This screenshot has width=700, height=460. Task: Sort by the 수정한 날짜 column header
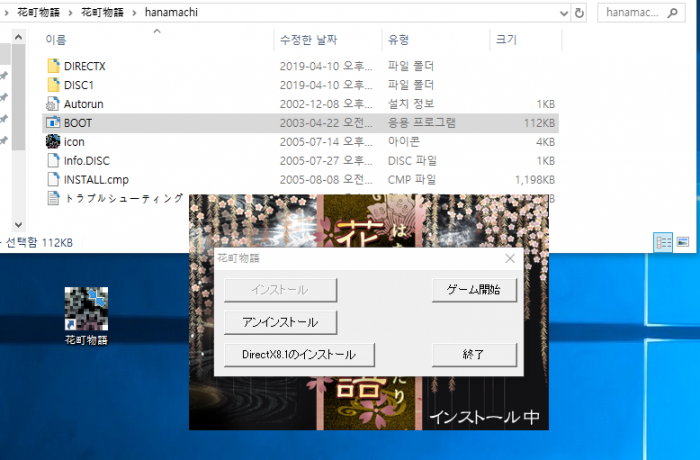click(308, 40)
